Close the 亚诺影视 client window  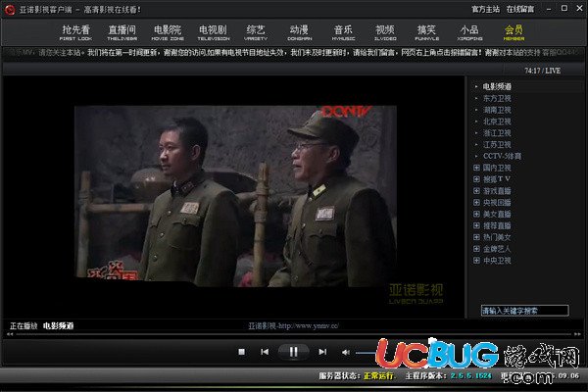point(579,8)
